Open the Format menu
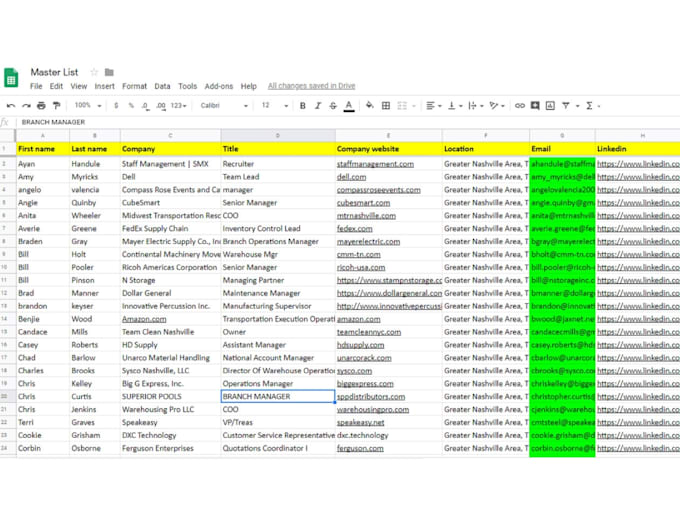 coord(134,86)
